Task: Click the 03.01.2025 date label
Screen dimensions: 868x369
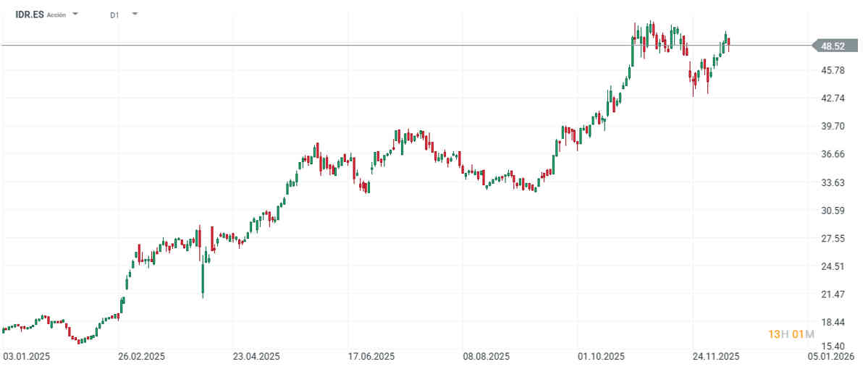Action: point(25,357)
